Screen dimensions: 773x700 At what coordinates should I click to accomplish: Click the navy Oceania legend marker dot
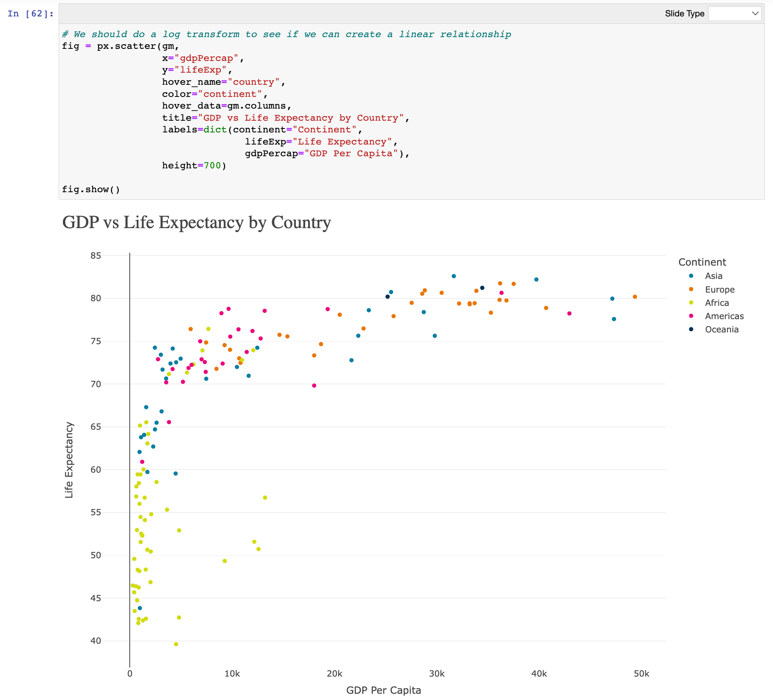pyautogui.click(x=691, y=329)
